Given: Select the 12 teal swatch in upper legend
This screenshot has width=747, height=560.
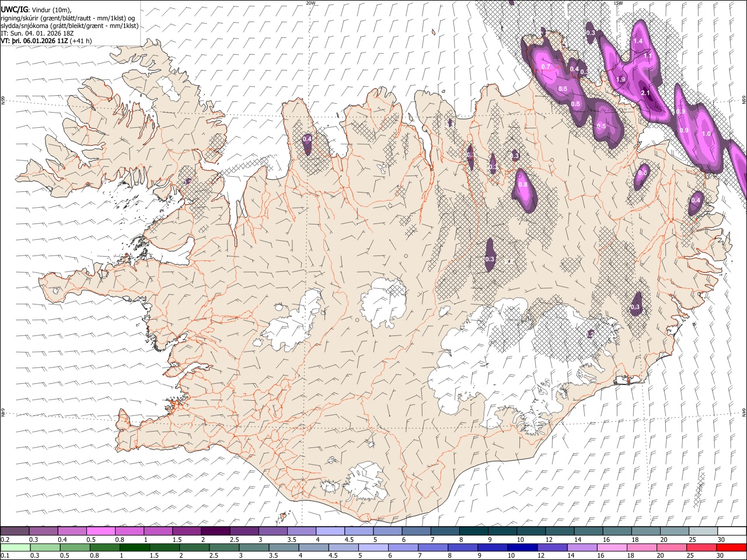Looking at the screenshot, I should 560,531.
